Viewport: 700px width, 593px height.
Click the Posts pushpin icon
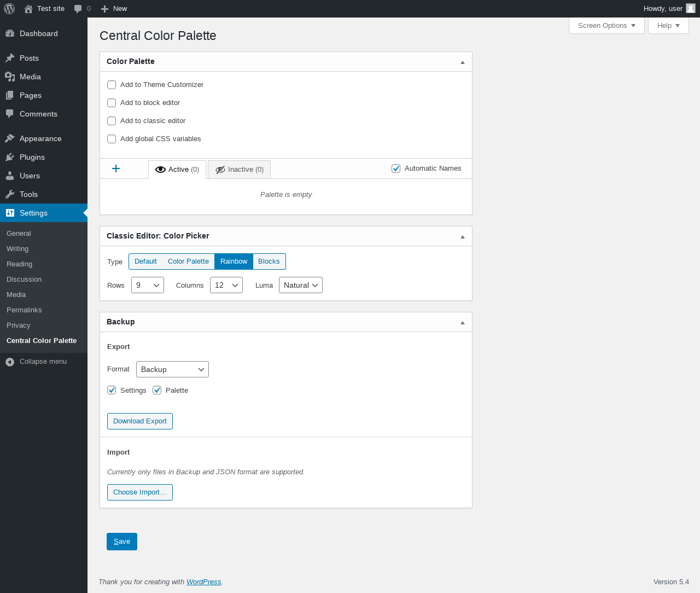[x=10, y=58]
